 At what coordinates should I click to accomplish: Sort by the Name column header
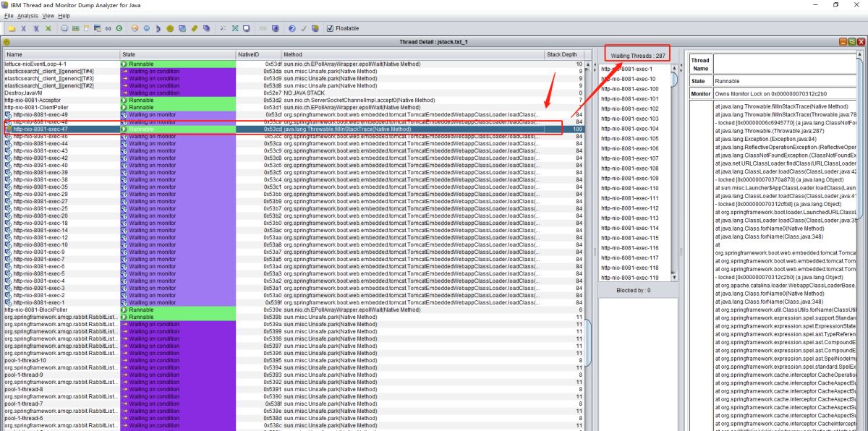[61, 54]
